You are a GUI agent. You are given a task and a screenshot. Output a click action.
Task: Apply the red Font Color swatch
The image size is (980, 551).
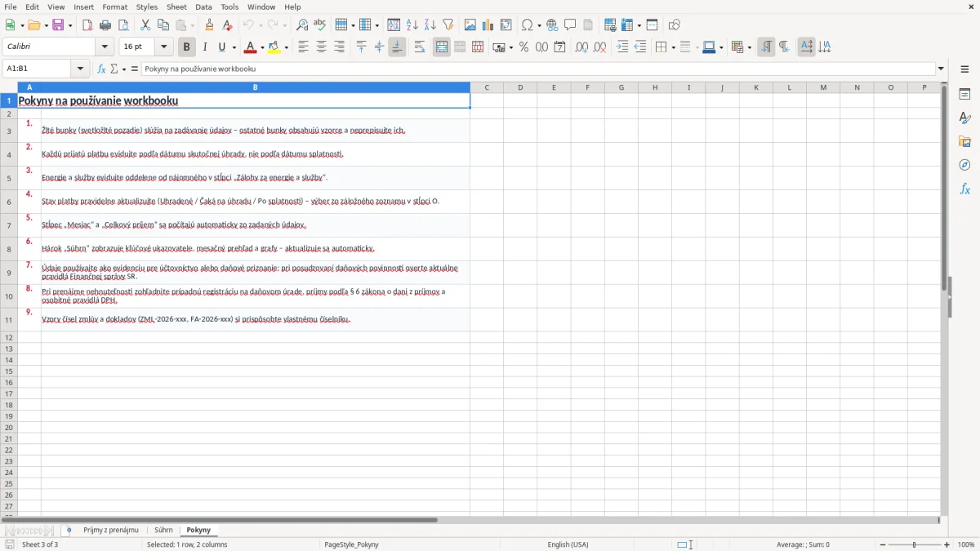tap(251, 47)
